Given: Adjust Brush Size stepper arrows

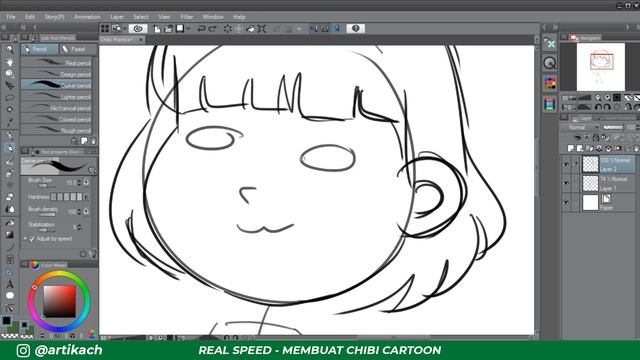Looking at the screenshot, I should point(79,182).
